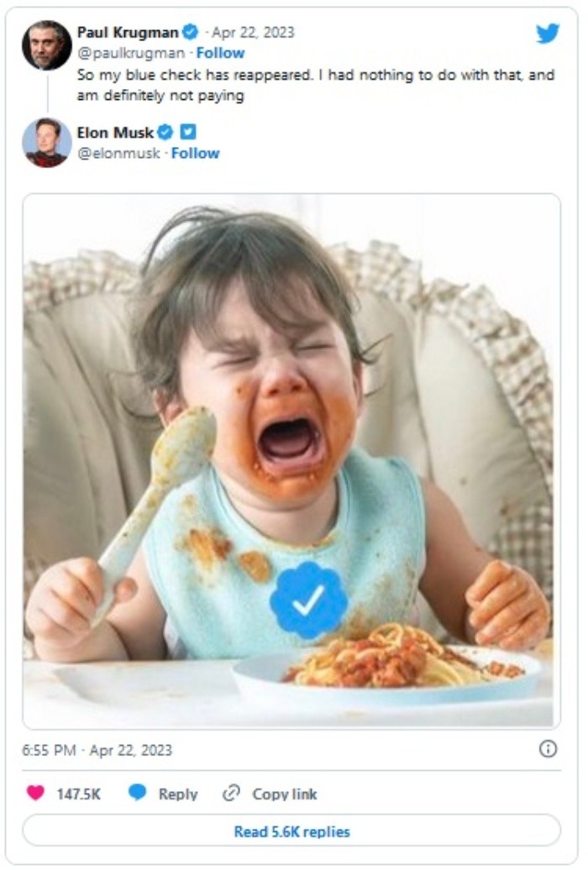Open Paul Krugman's profile avatar
The width and height of the screenshot is (588, 870).
tap(46, 45)
